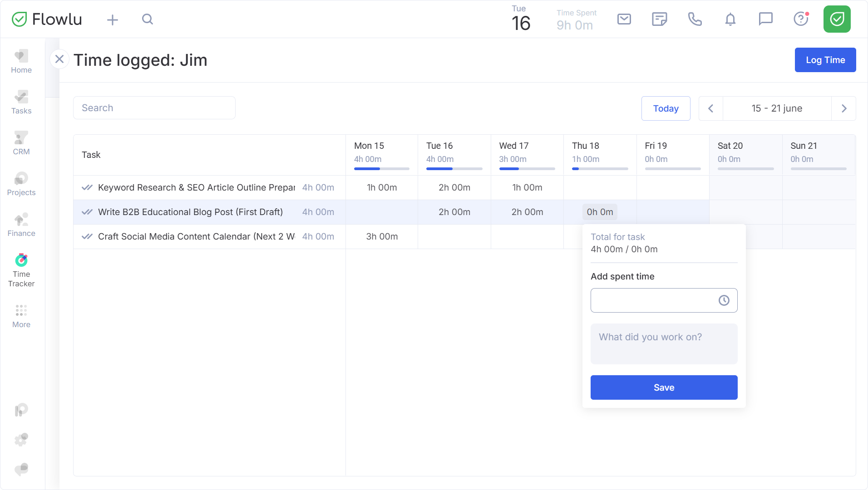Open the phone calls icon
The width and height of the screenshot is (868, 490).
tap(695, 19)
